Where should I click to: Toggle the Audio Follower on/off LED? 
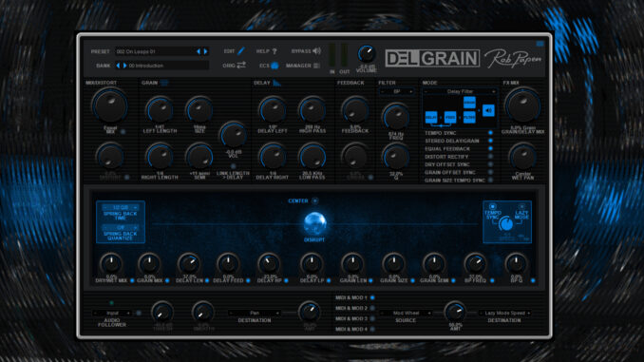tap(139, 313)
